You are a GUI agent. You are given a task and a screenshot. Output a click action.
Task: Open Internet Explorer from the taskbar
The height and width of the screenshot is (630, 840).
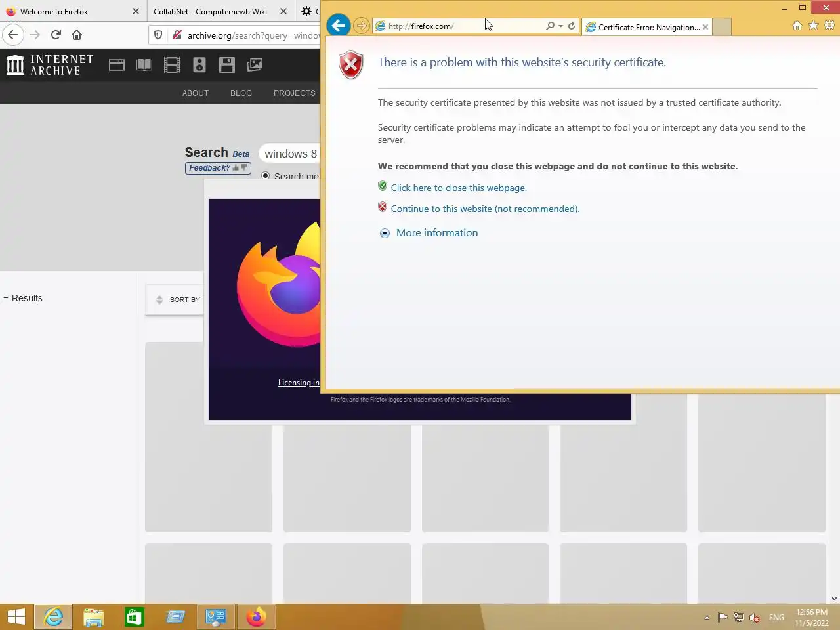pyautogui.click(x=53, y=617)
